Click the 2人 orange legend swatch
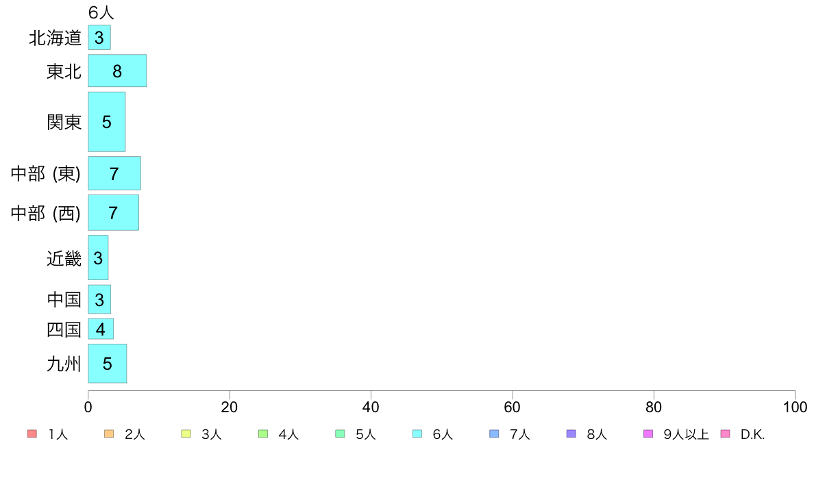The height and width of the screenshot is (504, 814). point(109,434)
